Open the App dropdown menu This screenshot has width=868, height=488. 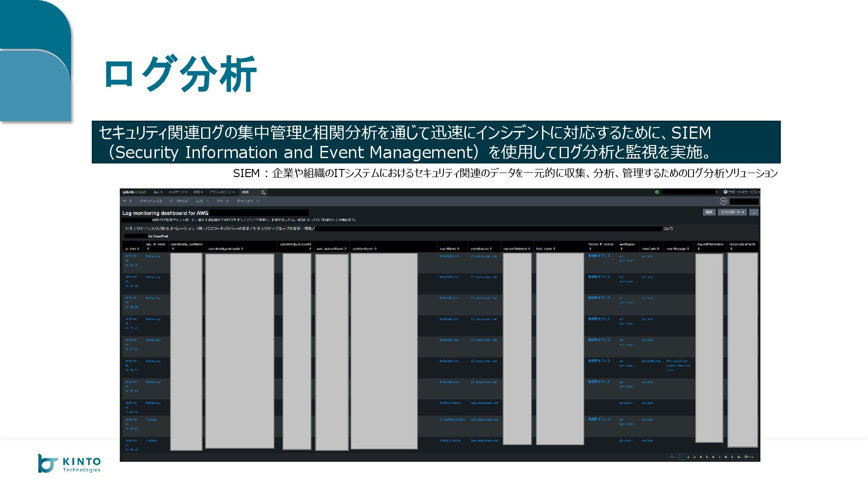click(x=158, y=192)
